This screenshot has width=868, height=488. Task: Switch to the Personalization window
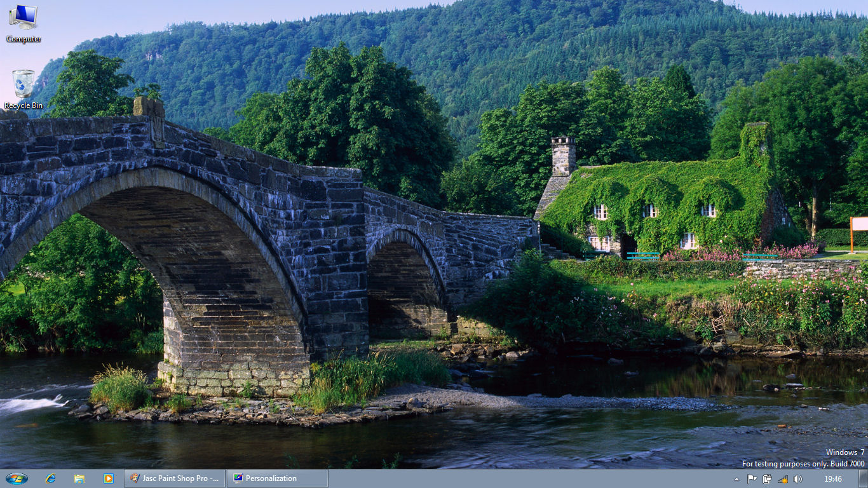pos(277,478)
